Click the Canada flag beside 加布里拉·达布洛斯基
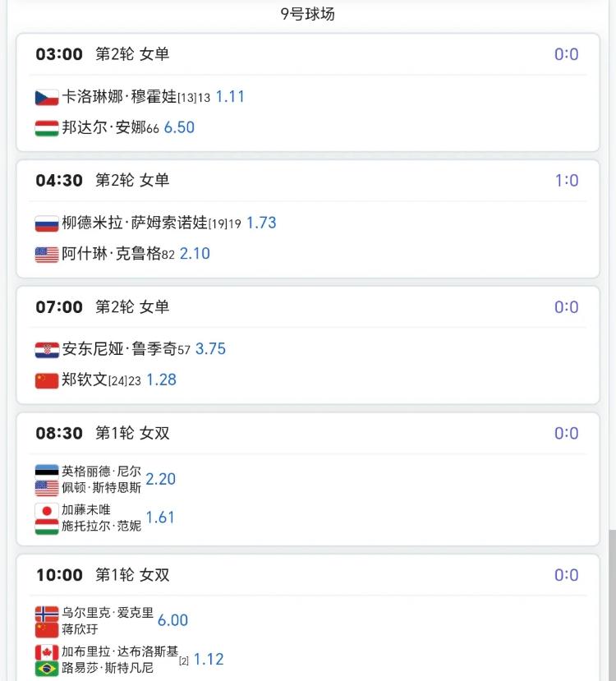The image size is (616, 681). [x=47, y=652]
